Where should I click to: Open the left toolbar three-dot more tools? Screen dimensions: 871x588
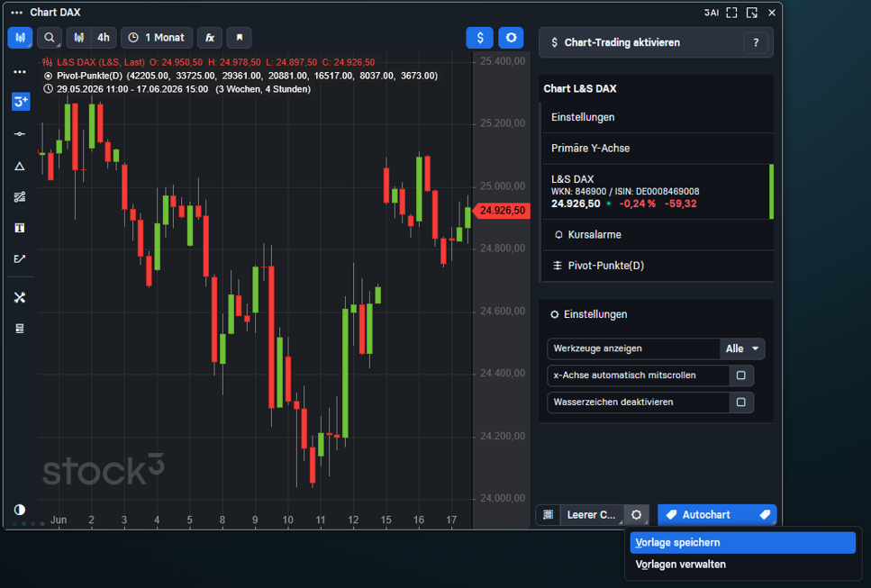[x=20, y=72]
